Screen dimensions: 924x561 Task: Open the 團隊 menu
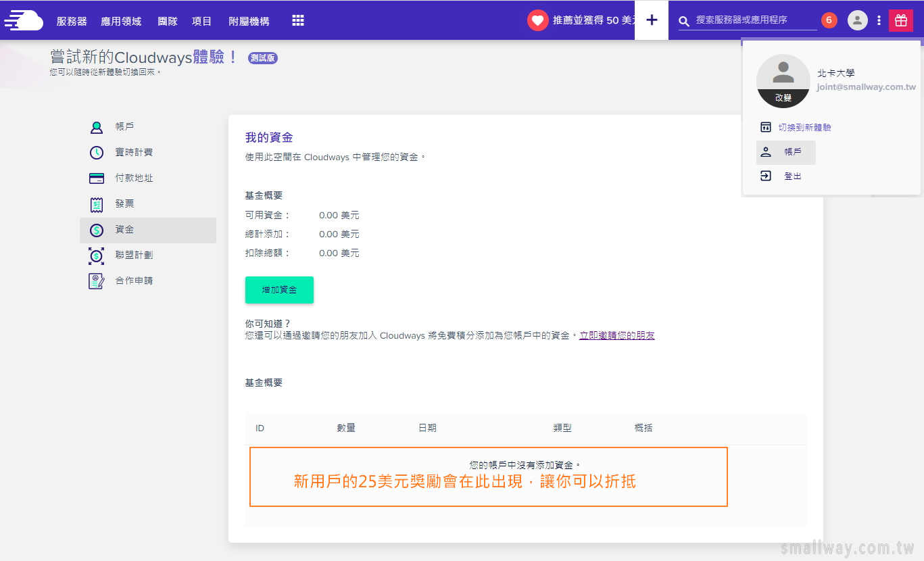[168, 21]
